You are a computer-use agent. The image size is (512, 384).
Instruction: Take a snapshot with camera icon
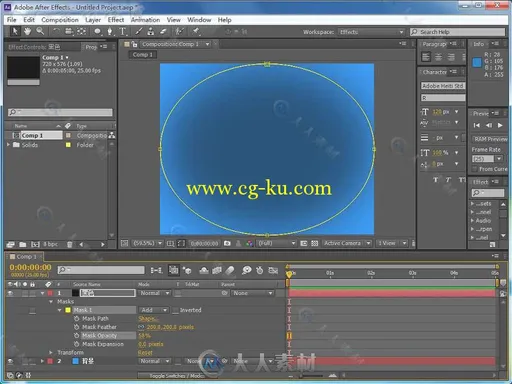point(227,243)
